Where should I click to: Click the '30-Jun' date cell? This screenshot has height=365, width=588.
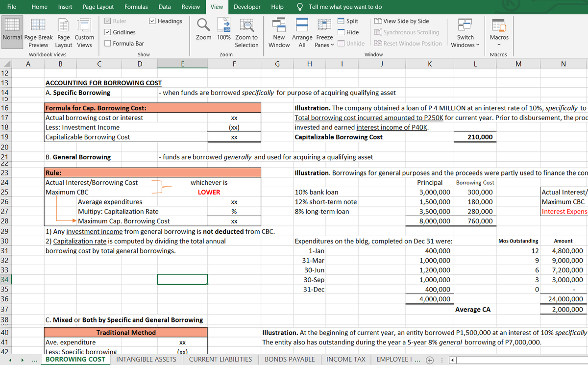tap(315, 270)
